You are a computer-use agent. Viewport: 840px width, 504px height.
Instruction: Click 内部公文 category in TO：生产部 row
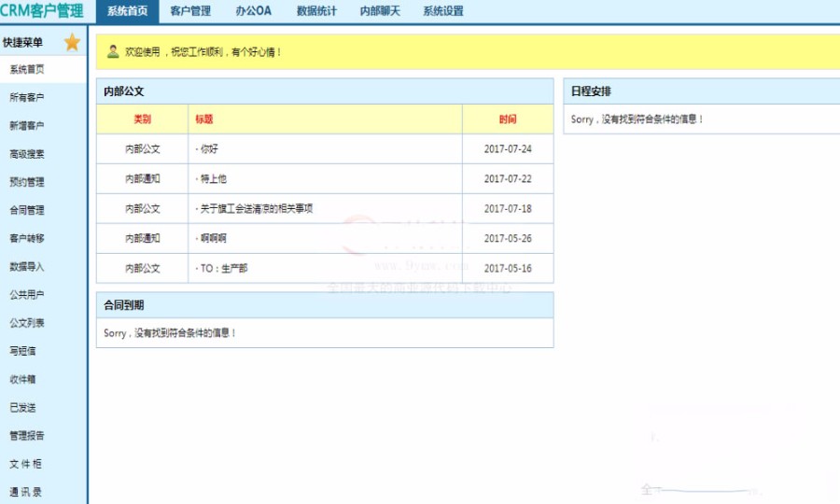[143, 269]
